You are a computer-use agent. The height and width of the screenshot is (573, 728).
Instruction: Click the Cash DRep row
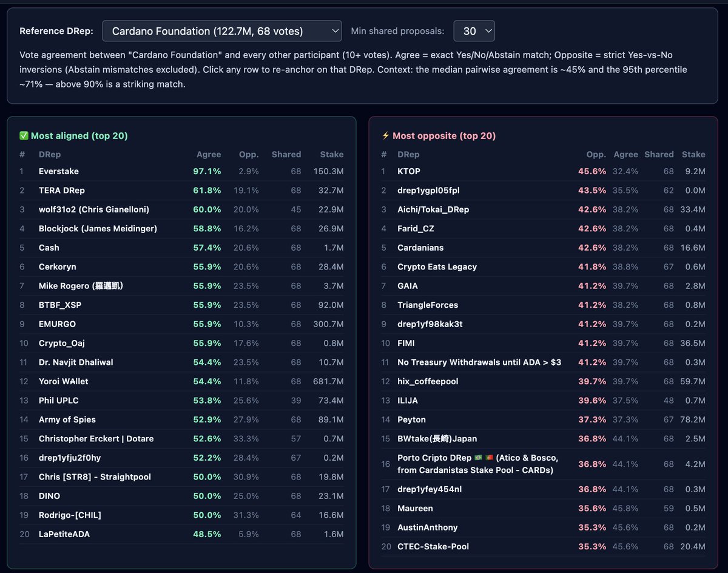coord(181,248)
